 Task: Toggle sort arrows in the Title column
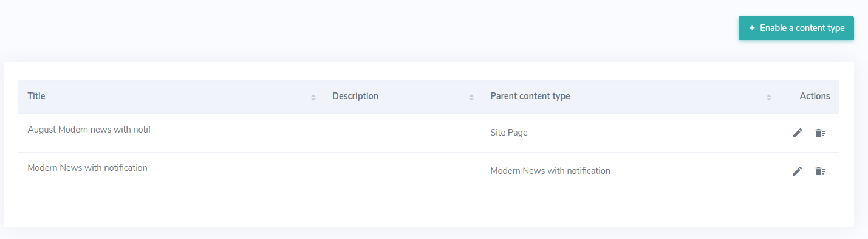coord(313,97)
